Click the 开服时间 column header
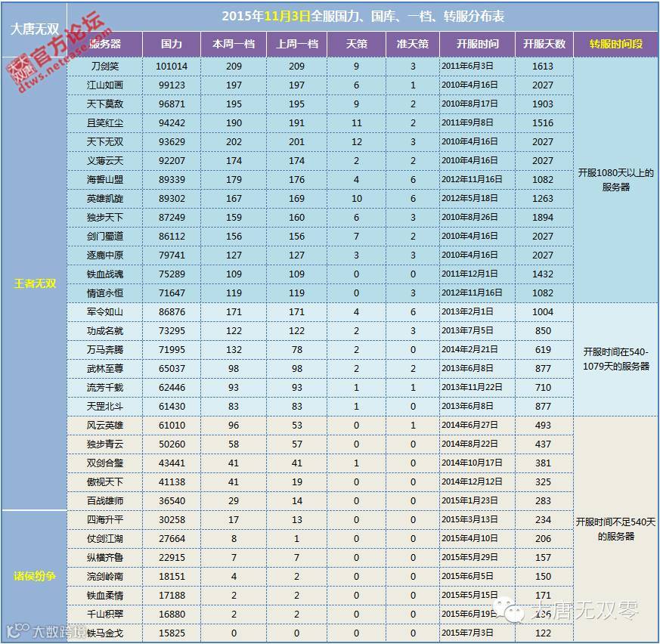The width and height of the screenshot is (660, 644). pyautogui.click(x=477, y=44)
